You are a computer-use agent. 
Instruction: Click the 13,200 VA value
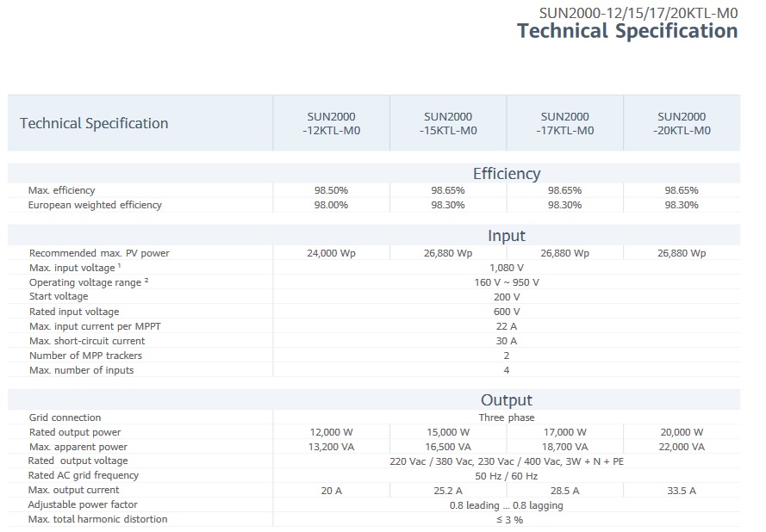pos(331,447)
